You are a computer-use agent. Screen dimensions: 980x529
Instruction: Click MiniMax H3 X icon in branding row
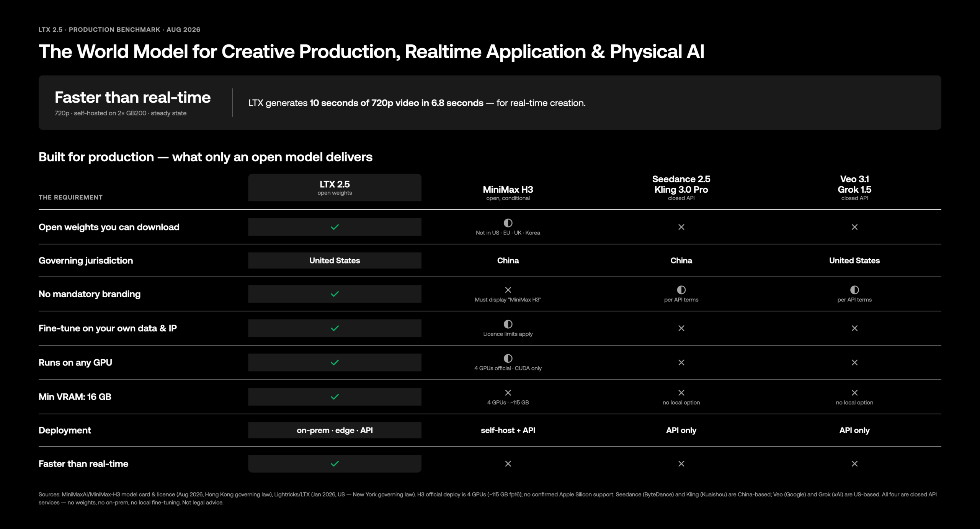pos(508,290)
